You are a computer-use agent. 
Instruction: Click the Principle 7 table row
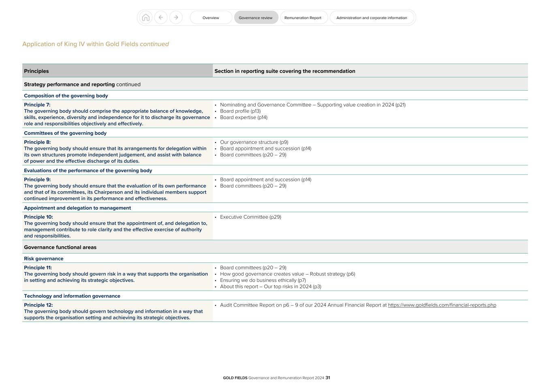(117, 114)
